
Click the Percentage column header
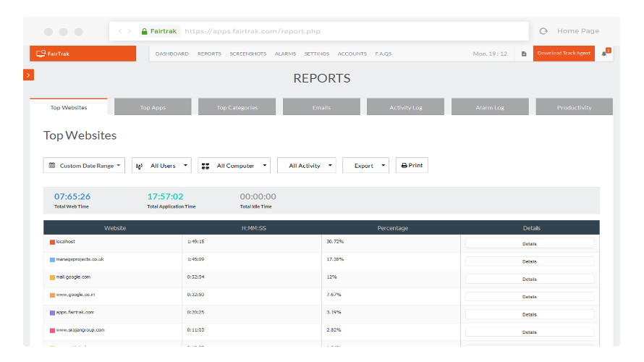(x=393, y=228)
